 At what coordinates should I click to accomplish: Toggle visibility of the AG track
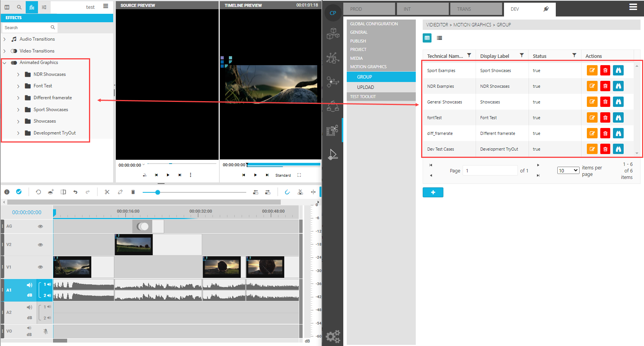pyautogui.click(x=40, y=226)
